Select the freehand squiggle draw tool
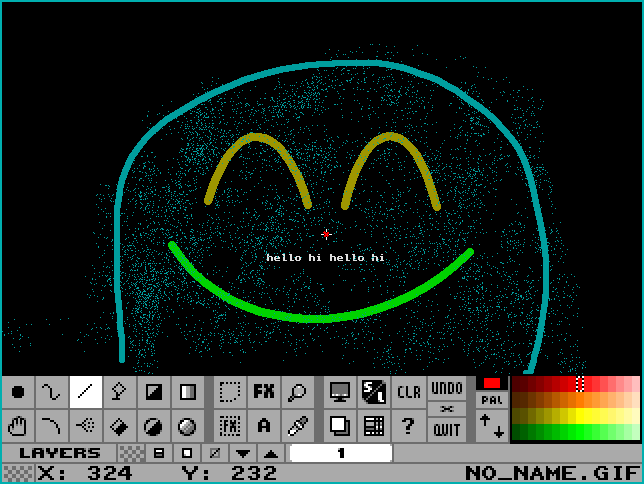644x484 pixels. 52,392
